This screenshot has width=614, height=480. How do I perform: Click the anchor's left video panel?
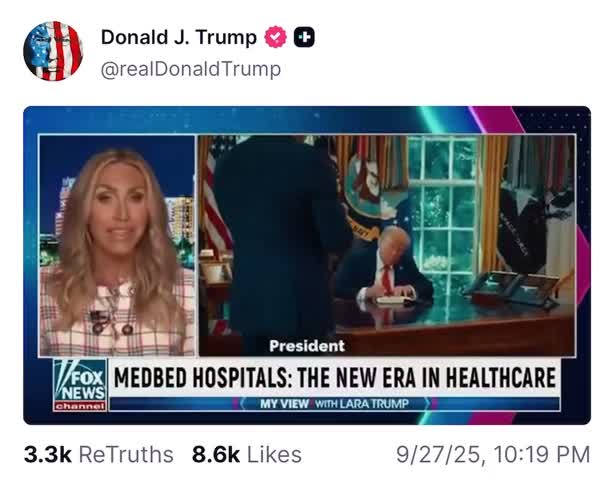pos(117,245)
